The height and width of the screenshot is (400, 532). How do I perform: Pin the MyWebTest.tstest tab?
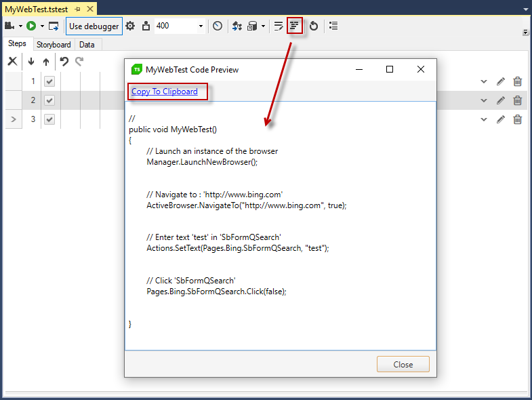tap(78, 9)
